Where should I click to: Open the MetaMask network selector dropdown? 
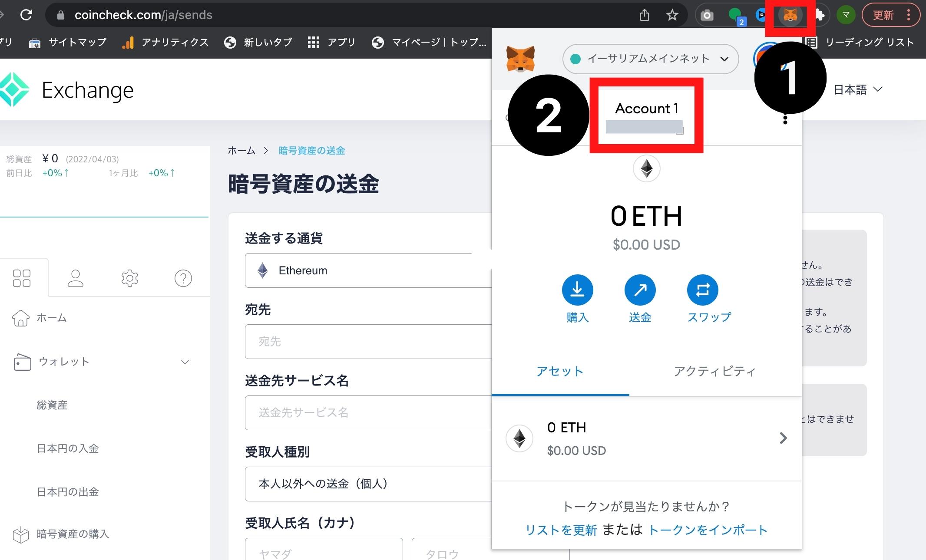[650, 59]
